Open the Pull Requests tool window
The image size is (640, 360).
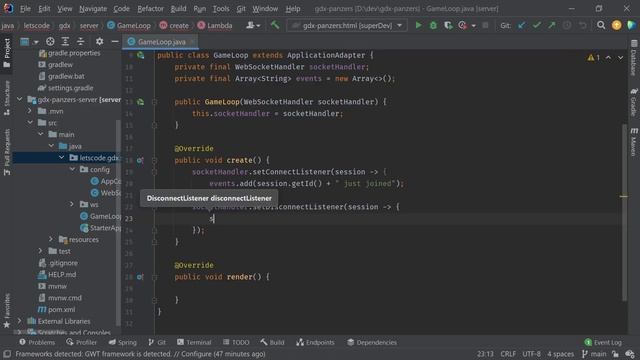7,152
